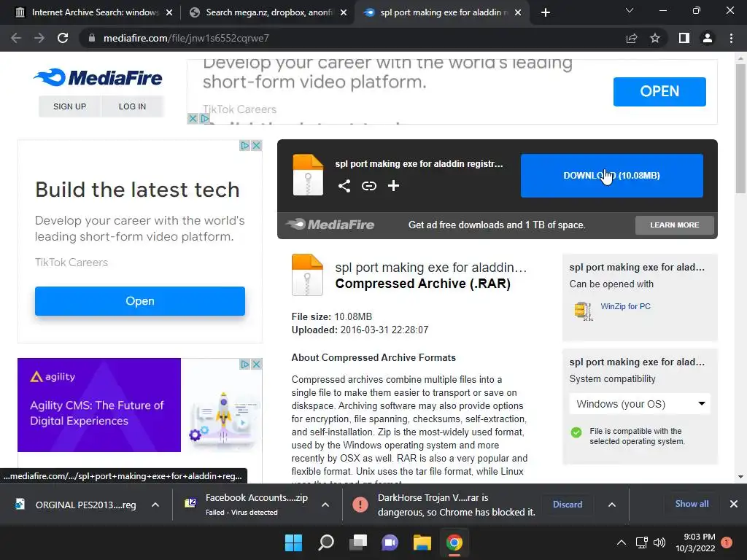Share this page via address bar icon

pyautogui.click(x=632, y=38)
